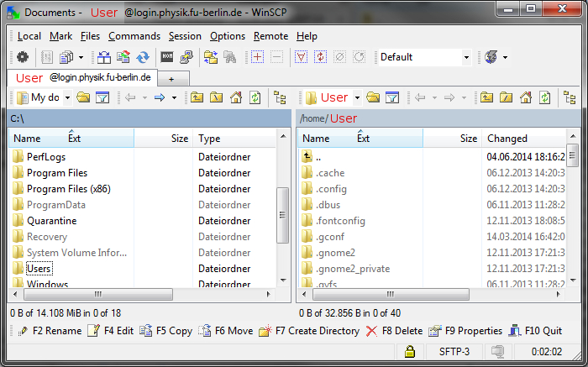Open Preferences via the gear icon
This screenshot has width=588, height=367.
point(23,57)
